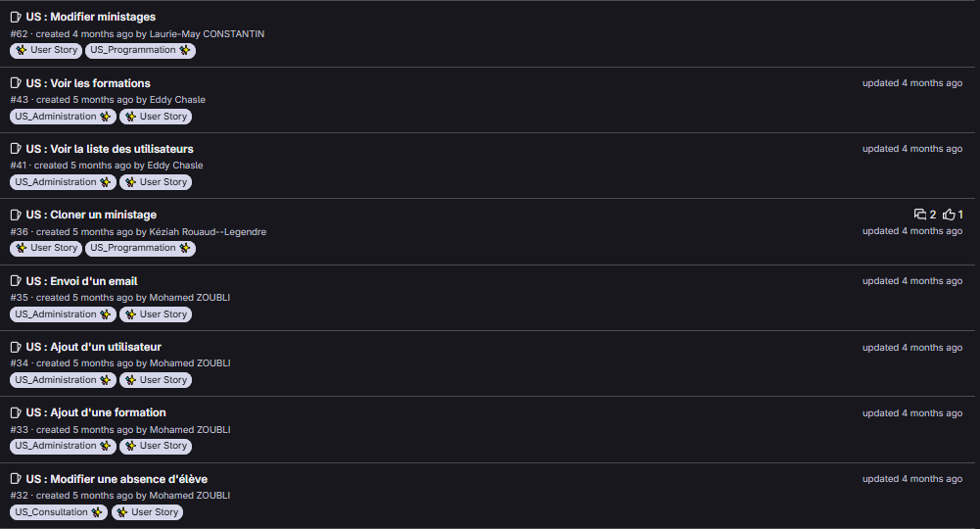Select the US_Consultation label on issue #32
This screenshot has width=980, height=529.
point(59,512)
